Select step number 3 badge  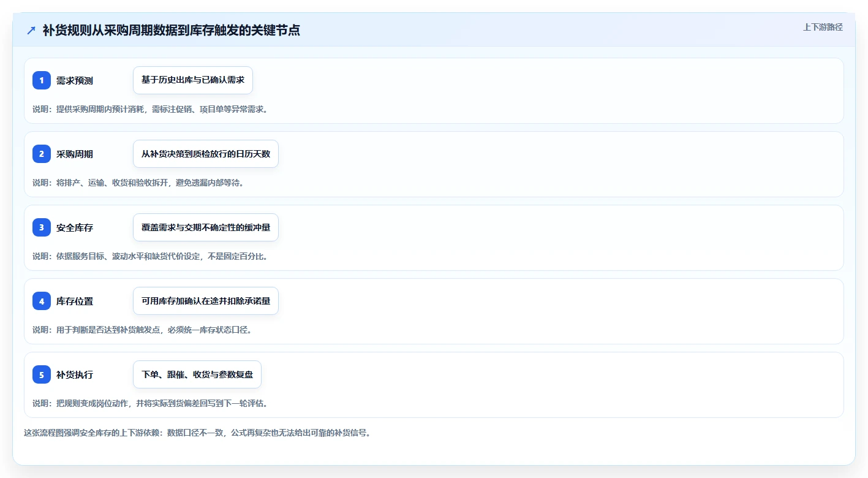pos(42,227)
